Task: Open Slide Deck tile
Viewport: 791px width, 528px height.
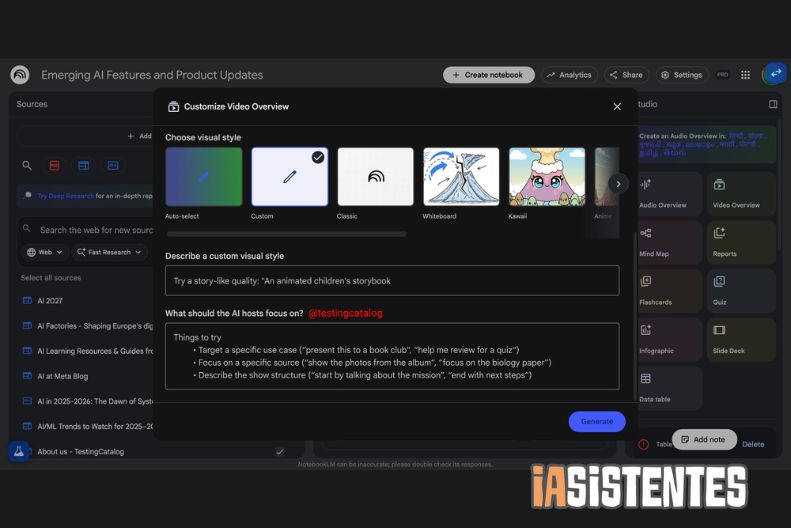Action: tap(741, 339)
